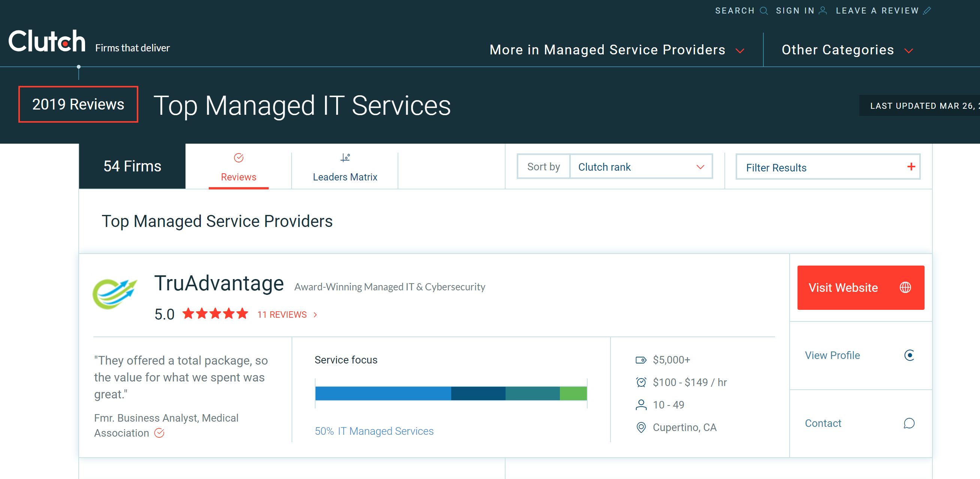Click the Cupertino location pin icon

[x=641, y=428]
